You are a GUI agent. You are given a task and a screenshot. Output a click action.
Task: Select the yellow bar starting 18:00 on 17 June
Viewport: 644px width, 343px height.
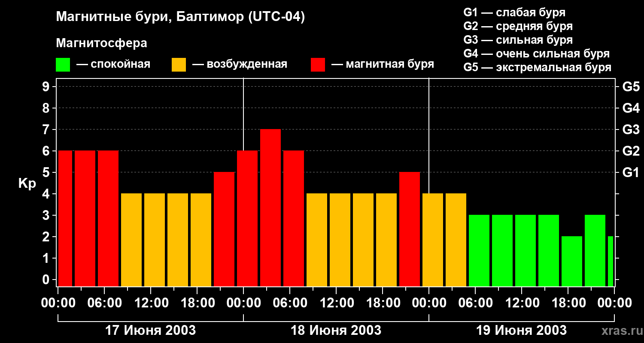(201, 240)
